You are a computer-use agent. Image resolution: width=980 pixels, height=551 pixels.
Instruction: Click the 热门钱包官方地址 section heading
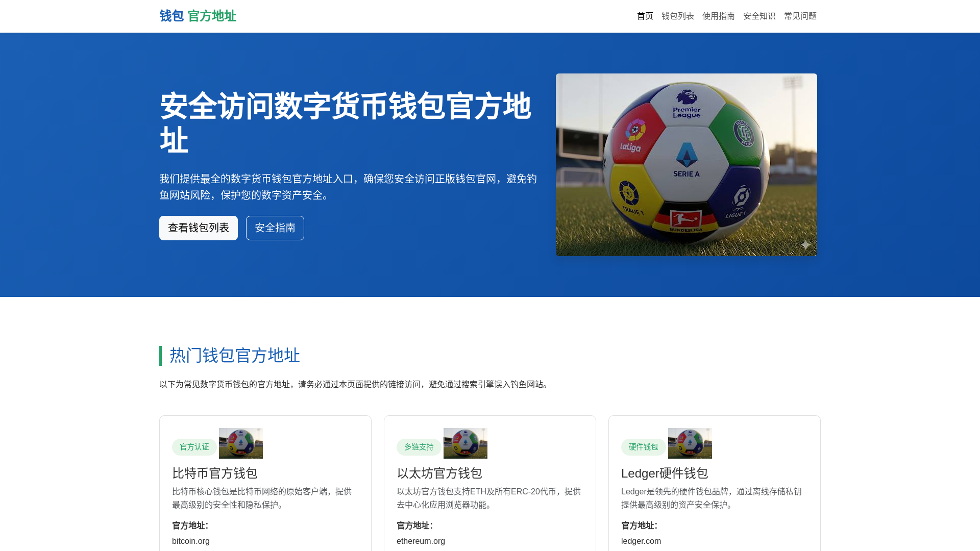[x=235, y=356]
